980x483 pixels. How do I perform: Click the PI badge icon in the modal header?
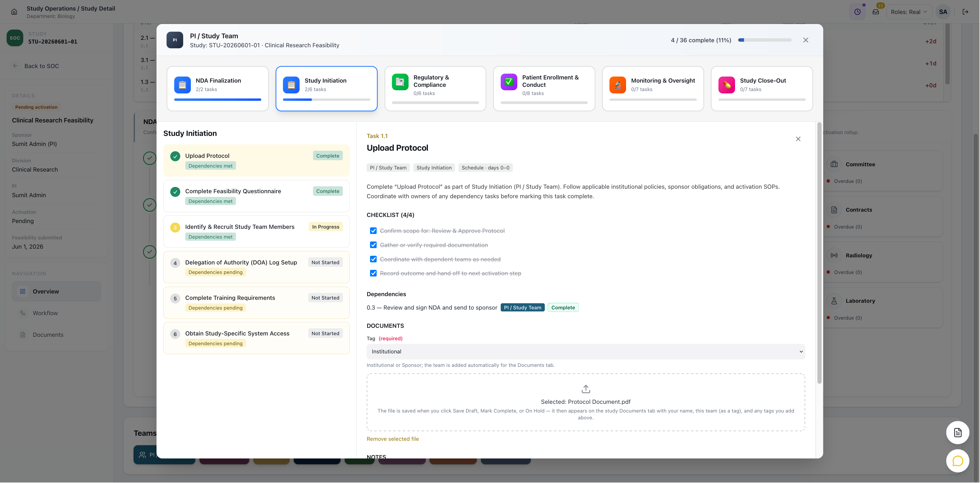click(175, 40)
